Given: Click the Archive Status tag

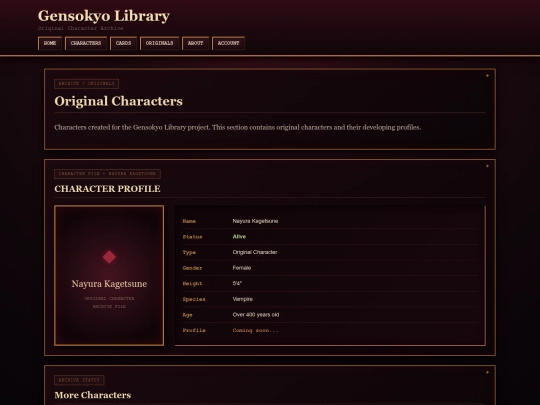Looking at the screenshot, I should pyautogui.click(x=79, y=380).
